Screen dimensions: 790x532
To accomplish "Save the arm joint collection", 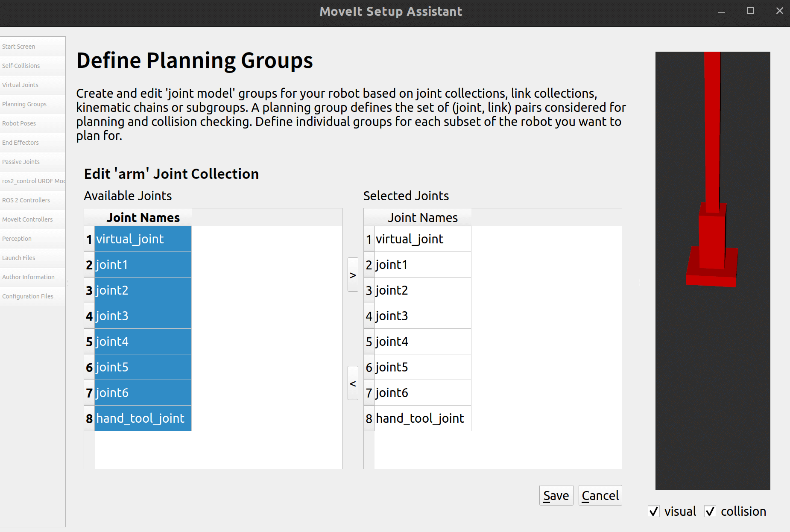I will pos(556,495).
